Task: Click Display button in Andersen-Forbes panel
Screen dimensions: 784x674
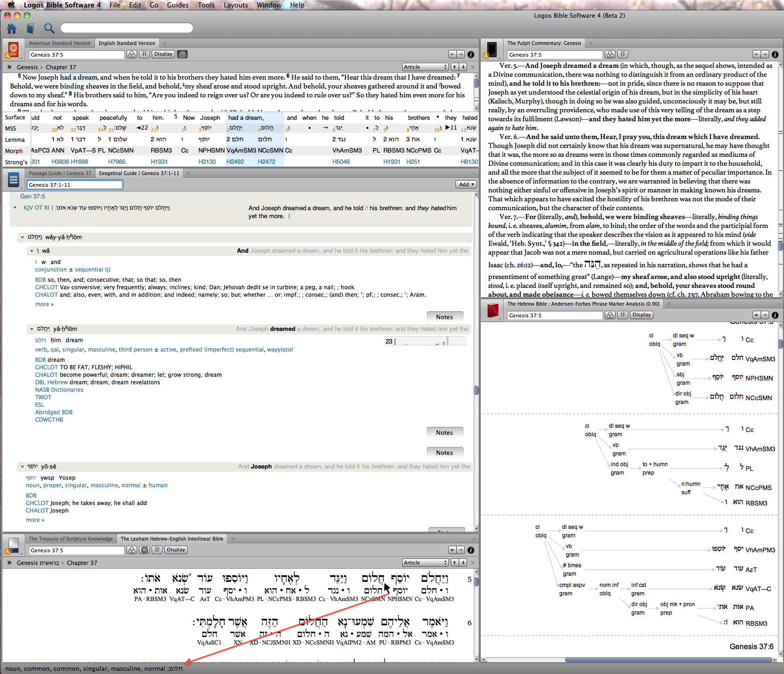Action: coord(642,315)
